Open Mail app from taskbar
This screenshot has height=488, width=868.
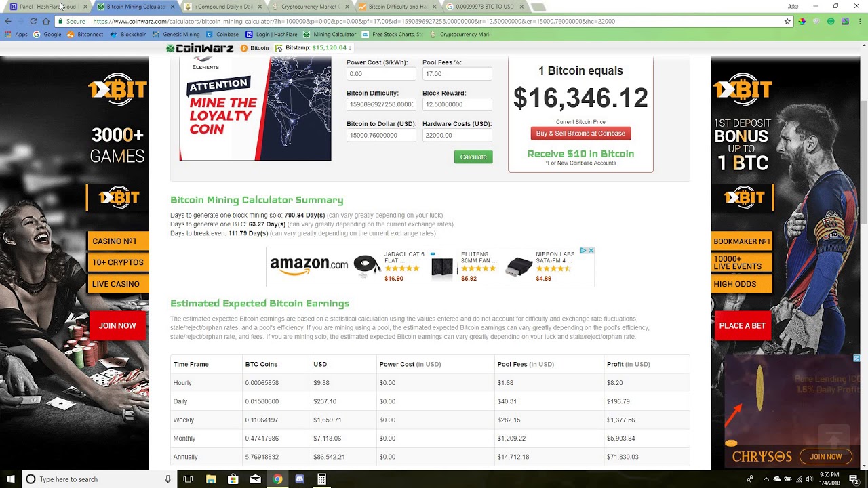[255, 479]
